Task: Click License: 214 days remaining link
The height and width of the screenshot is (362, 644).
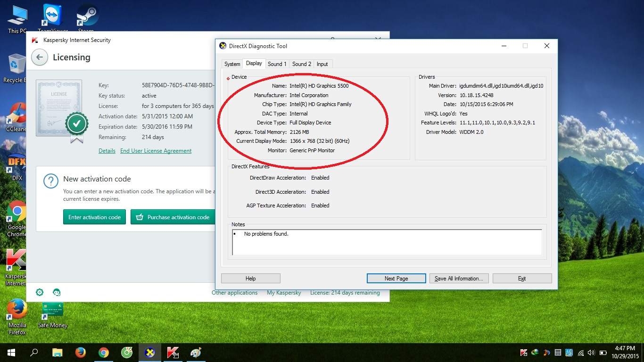Action: [x=345, y=293]
